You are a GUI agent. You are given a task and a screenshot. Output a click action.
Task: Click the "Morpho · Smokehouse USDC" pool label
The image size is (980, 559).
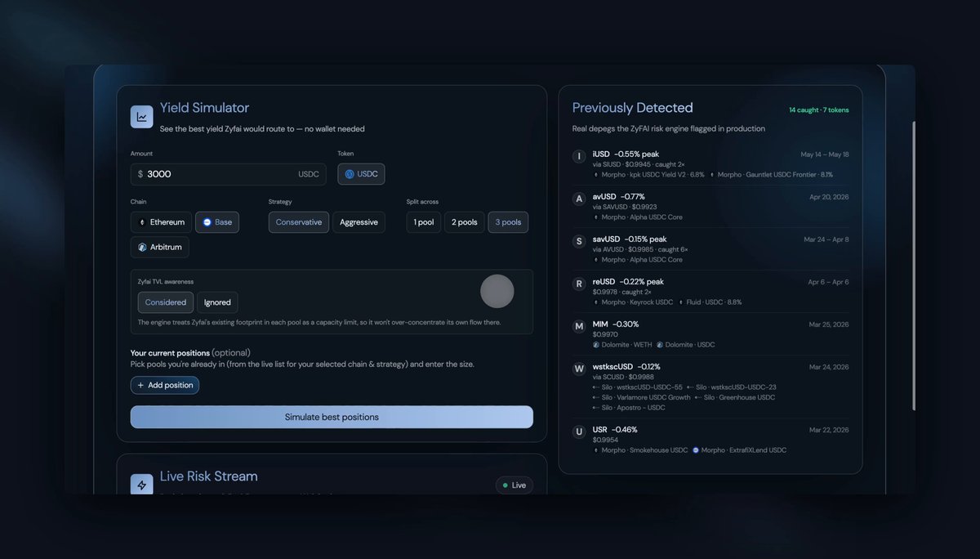[640, 450]
